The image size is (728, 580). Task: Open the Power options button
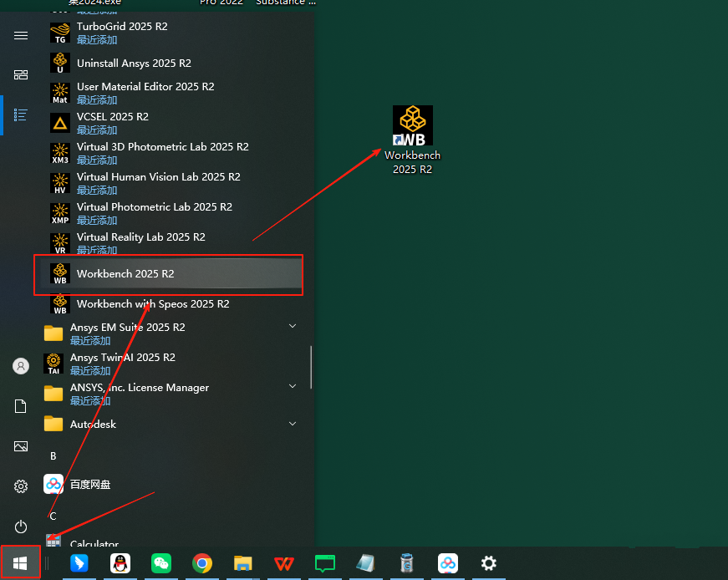point(21,526)
